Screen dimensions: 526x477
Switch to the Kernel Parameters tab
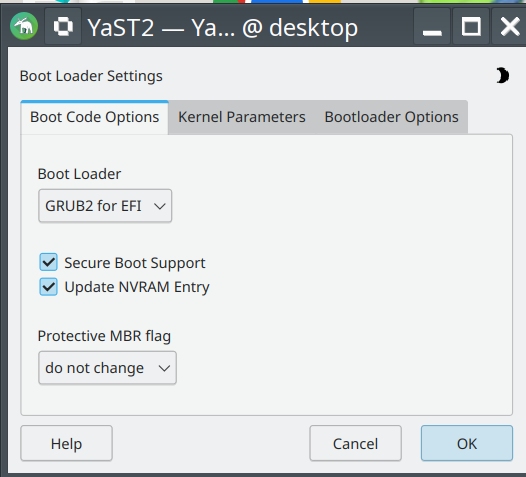242,117
